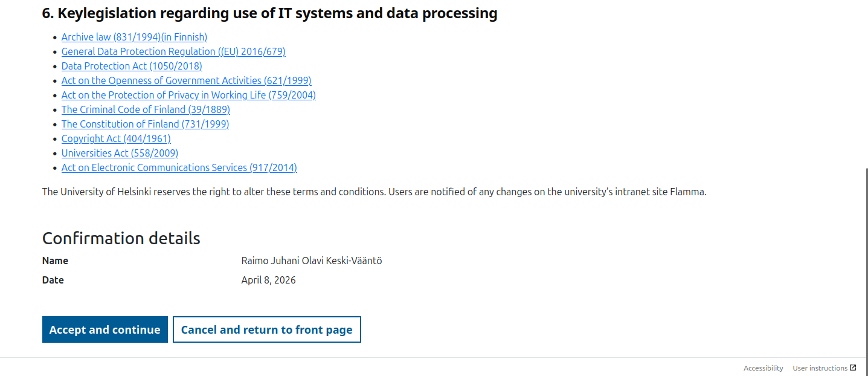Open The Criminal Code of Finland link

pos(146,110)
